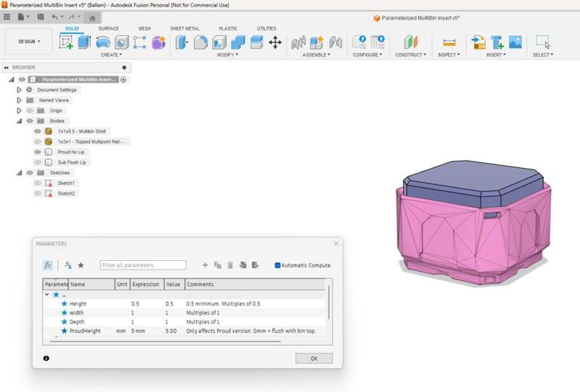Open the INSPECT dropdown menu

pos(449,55)
